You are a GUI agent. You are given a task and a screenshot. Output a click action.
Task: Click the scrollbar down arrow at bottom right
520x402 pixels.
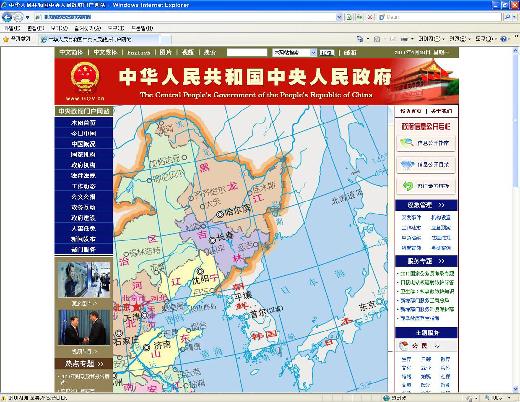515,389
